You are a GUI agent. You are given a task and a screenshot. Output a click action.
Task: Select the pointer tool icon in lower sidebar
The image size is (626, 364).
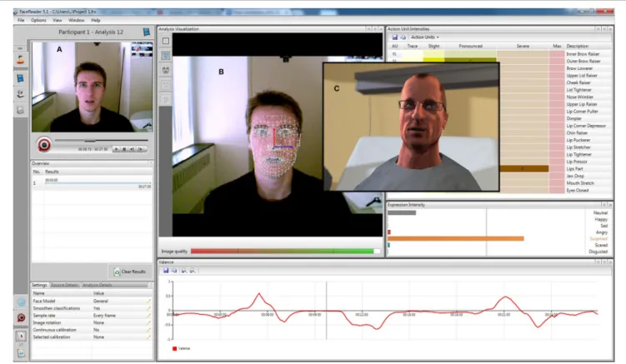click(x=21, y=336)
